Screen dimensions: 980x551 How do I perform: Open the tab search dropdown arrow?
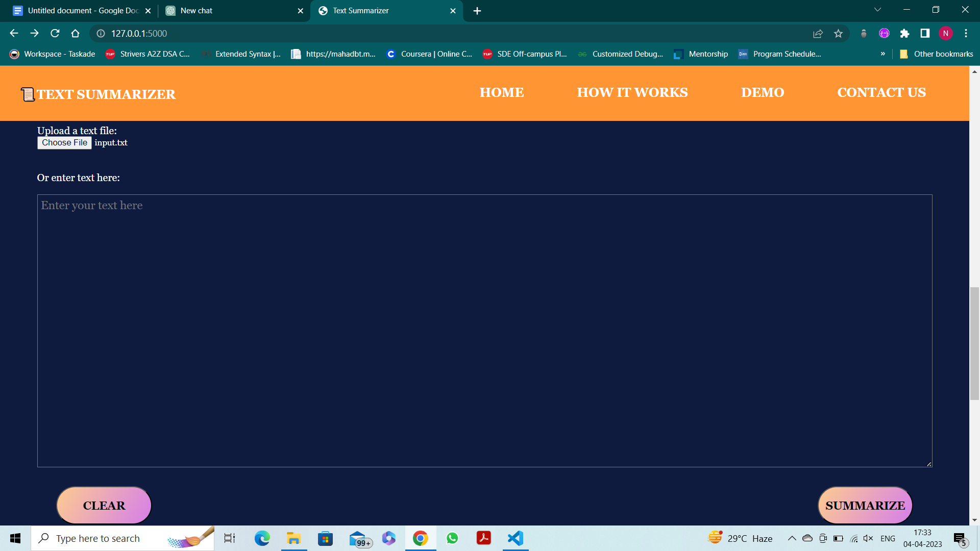(877, 10)
